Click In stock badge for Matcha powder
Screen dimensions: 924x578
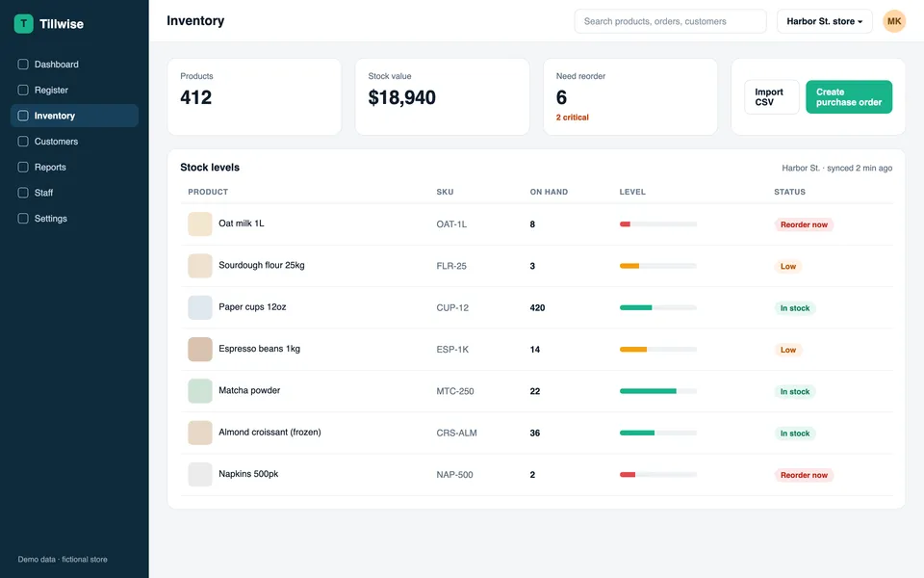(795, 392)
